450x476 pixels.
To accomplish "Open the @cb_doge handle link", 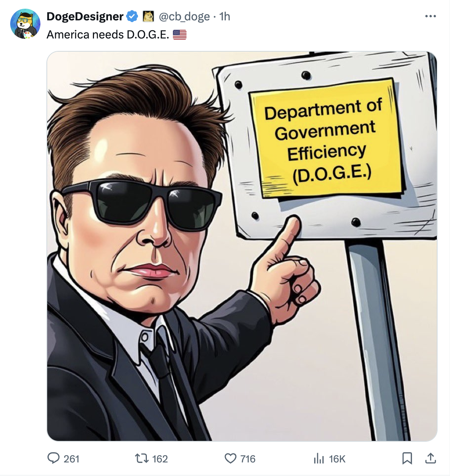I will [x=184, y=17].
